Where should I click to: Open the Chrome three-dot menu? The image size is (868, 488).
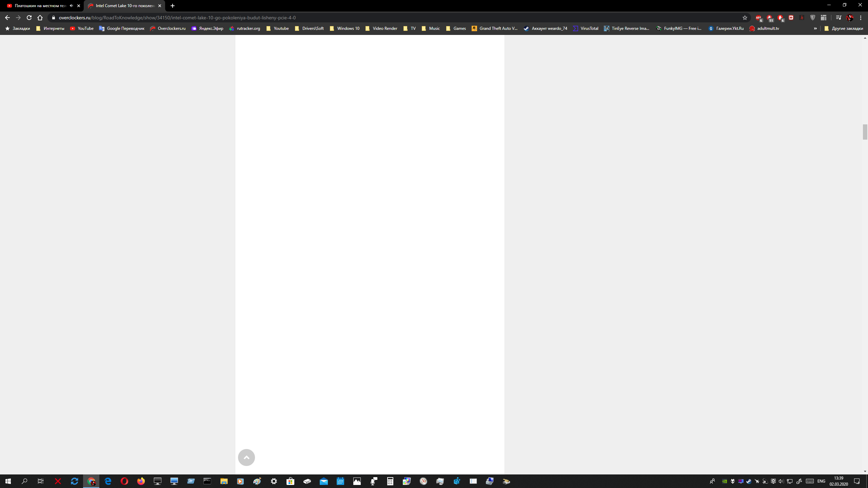tap(861, 18)
